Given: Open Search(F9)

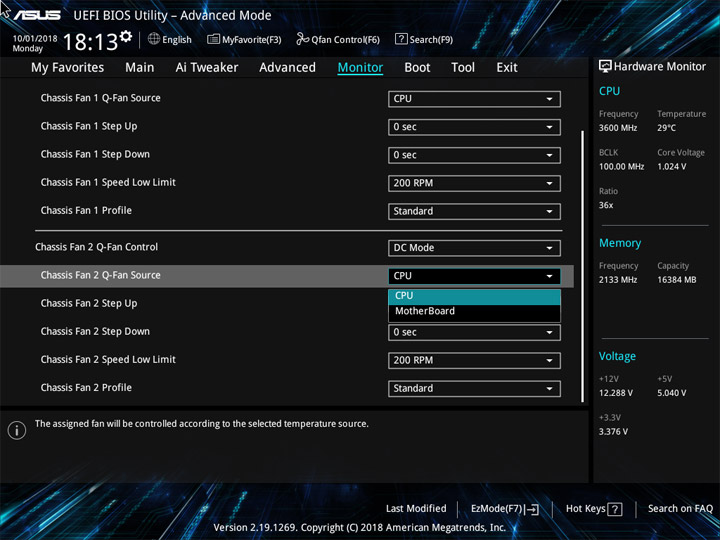Looking at the screenshot, I should (424, 39).
